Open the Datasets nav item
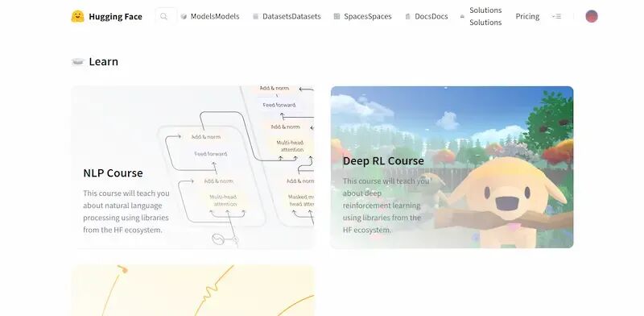This screenshot has width=644, height=316. point(291,16)
